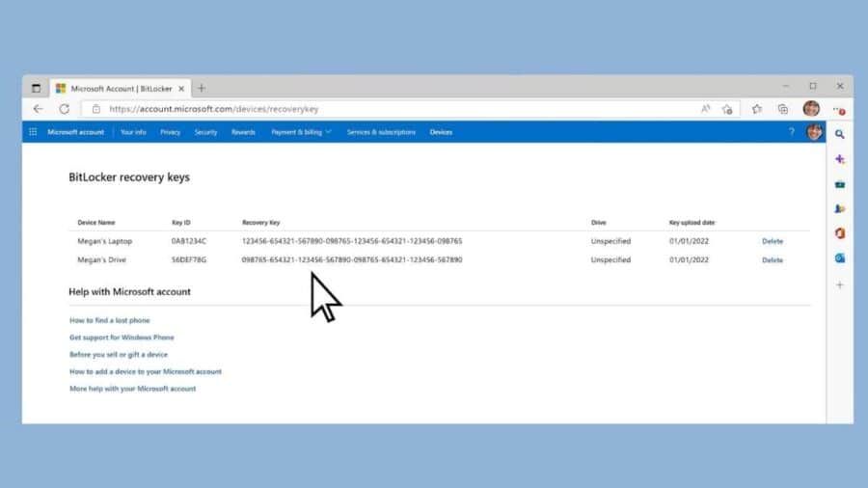Screen dimensions: 868x488
Task: Maximize the browser window
Action: pyautogui.click(x=813, y=86)
